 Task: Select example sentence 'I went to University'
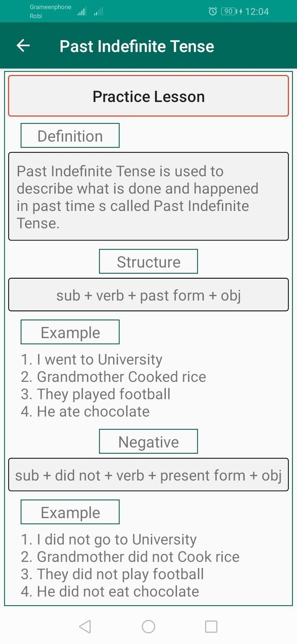(x=92, y=359)
